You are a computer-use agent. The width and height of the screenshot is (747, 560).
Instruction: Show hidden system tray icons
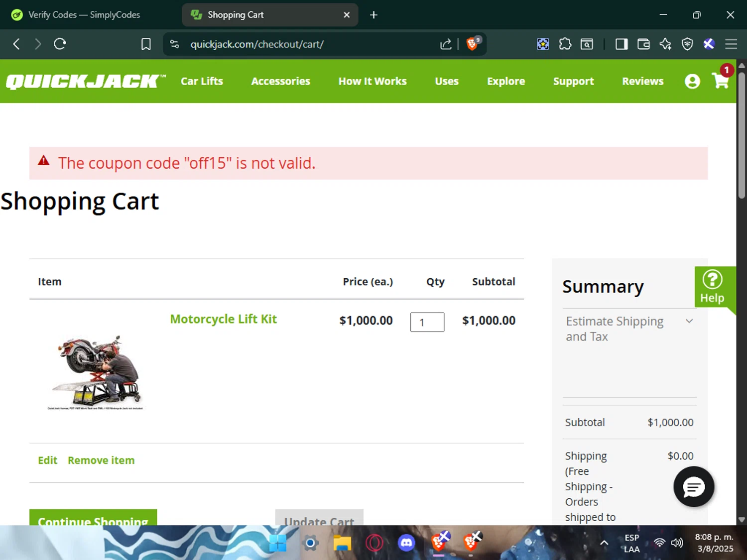click(604, 543)
